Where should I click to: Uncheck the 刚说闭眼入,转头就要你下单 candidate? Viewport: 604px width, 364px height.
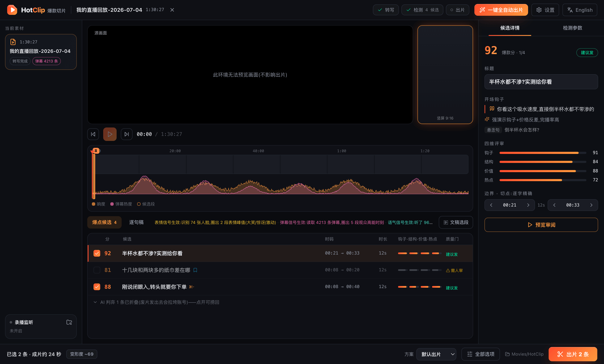tap(97, 287)
